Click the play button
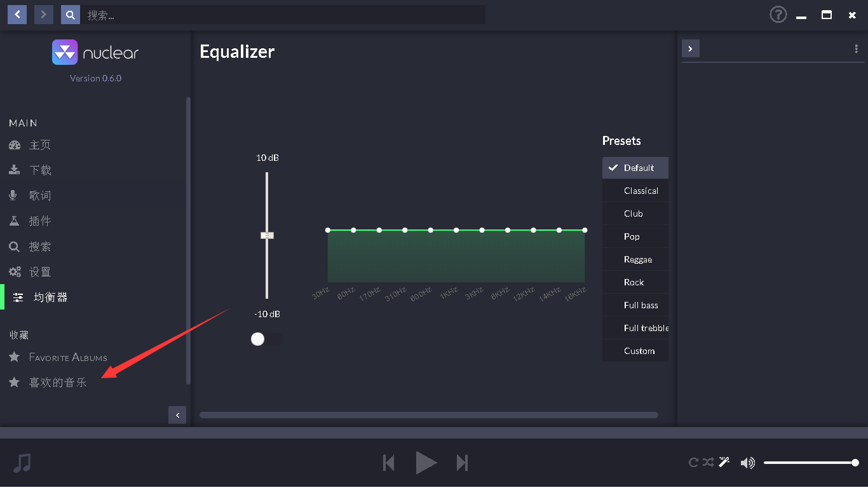The height and width of the screenshot is (490, 868). tap(426, 463)
